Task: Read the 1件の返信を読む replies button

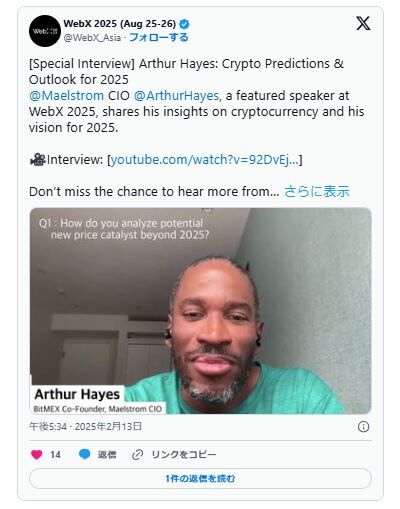Action: (200, 479)
